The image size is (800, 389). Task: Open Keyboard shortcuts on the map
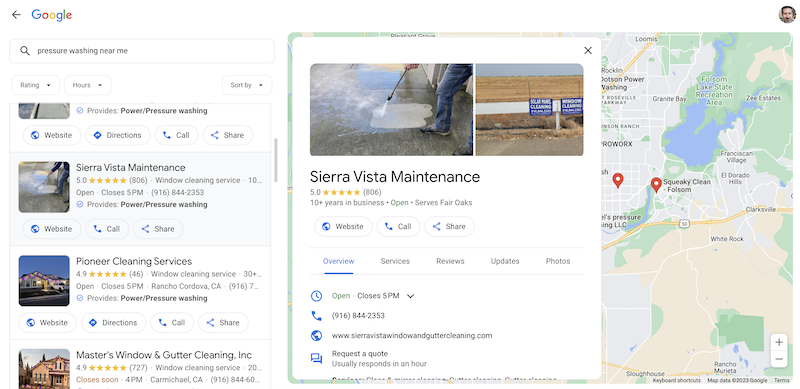click(677, 380)
